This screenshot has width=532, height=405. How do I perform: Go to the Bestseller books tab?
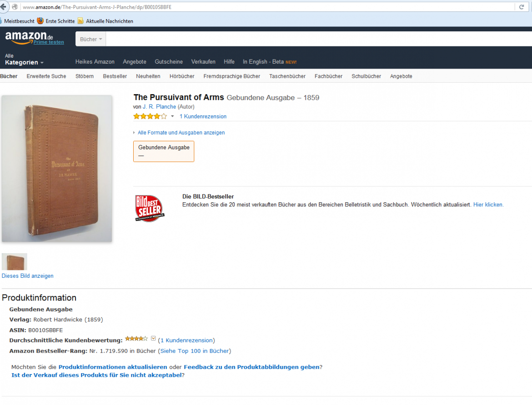[115, 76]
